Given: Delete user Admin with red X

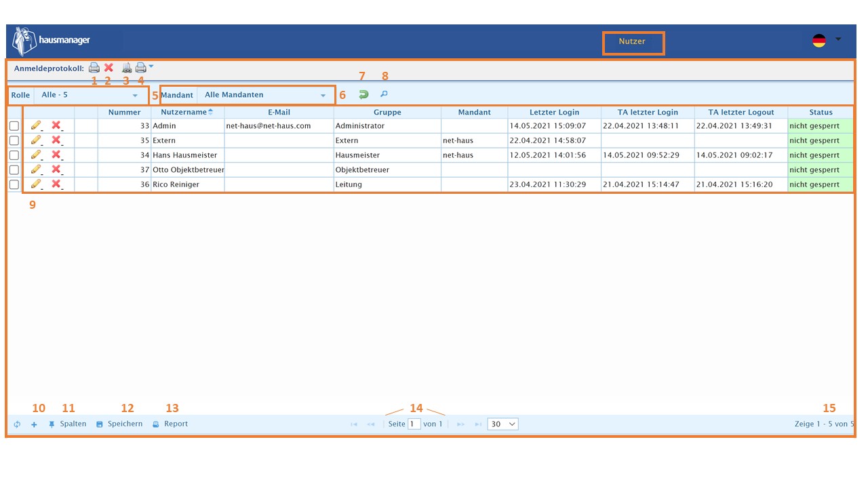Looking at the screenshot, I should [x=56, y=125].
